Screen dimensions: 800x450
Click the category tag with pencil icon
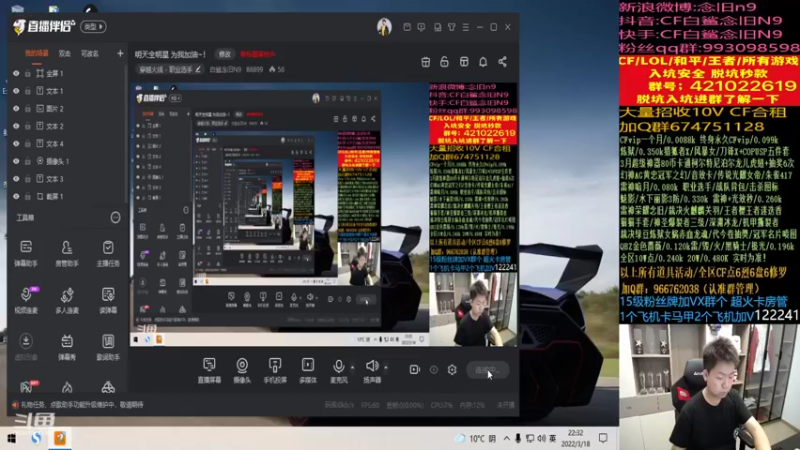pyautogui.click(x=170, y=69)
